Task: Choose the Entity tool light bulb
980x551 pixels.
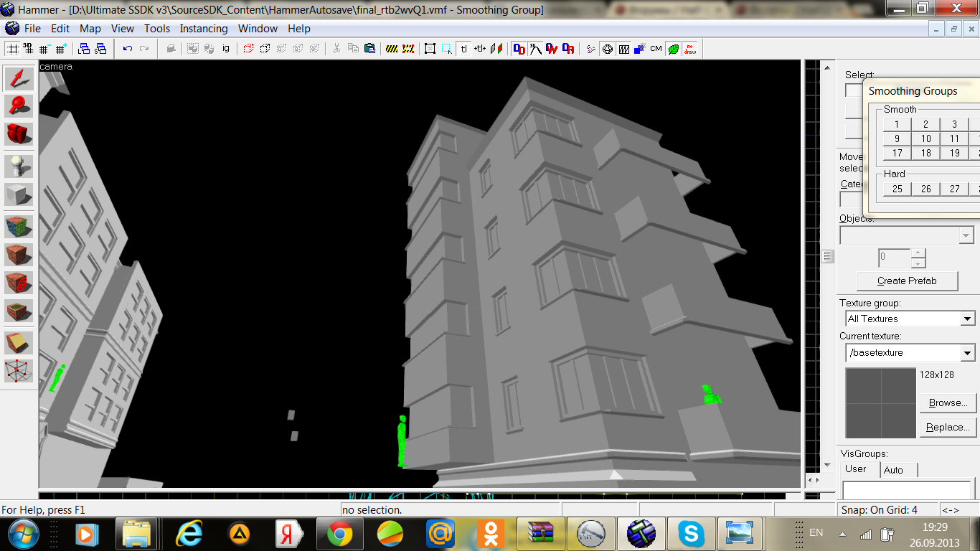Action: tap(19, 166)
